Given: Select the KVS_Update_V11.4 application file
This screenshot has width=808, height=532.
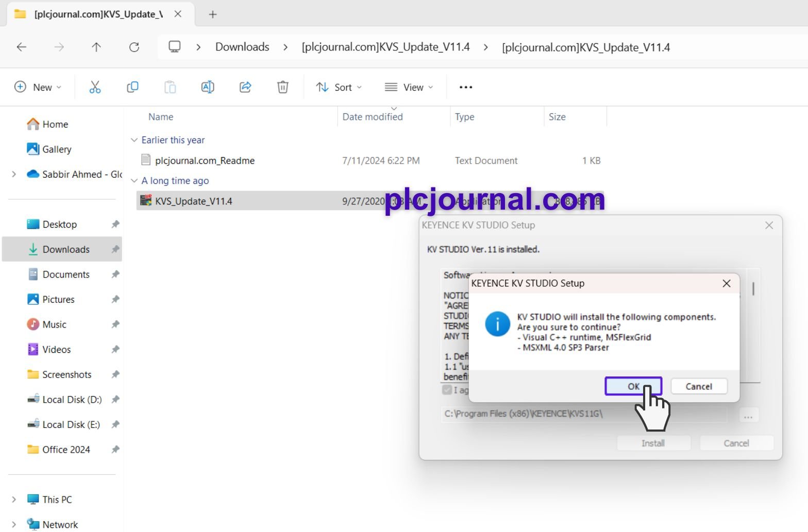Looking at the screenshot, I should tap(194, 201).
